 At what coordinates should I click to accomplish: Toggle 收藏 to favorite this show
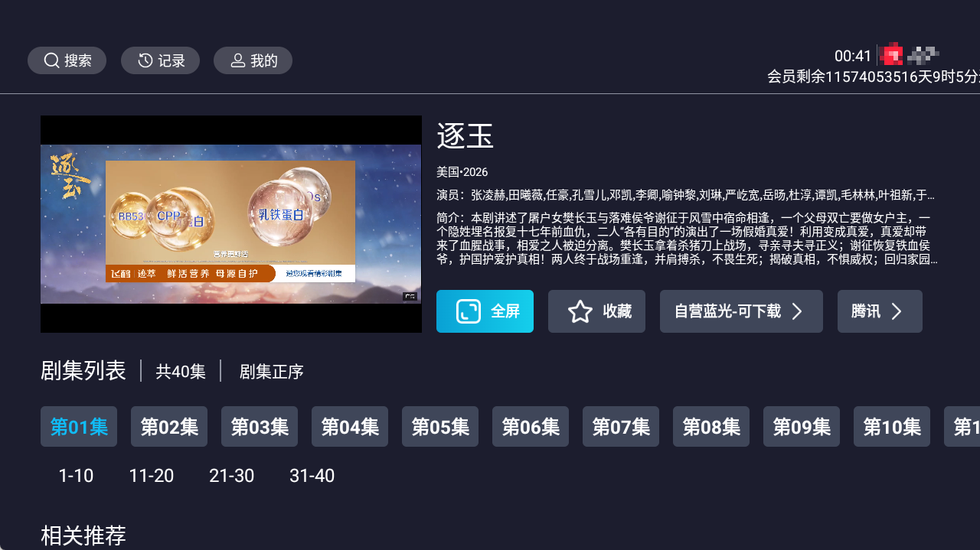596,311
